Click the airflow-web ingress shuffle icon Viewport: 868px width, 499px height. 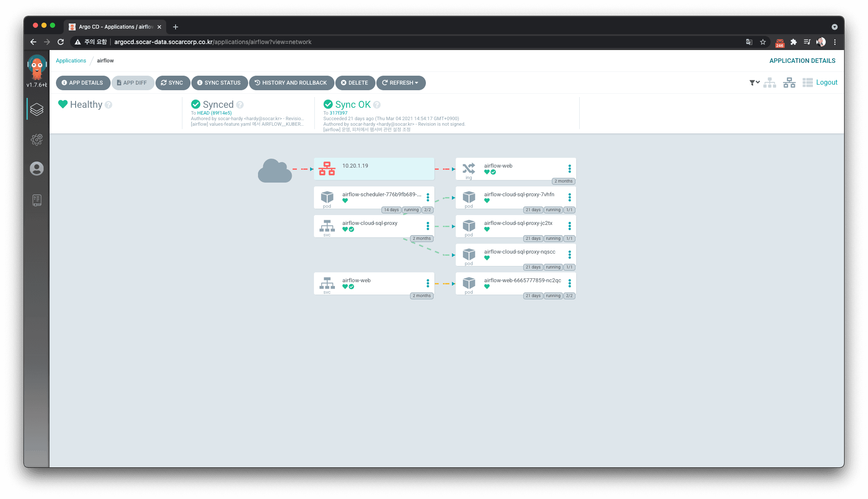coord(469,168)
